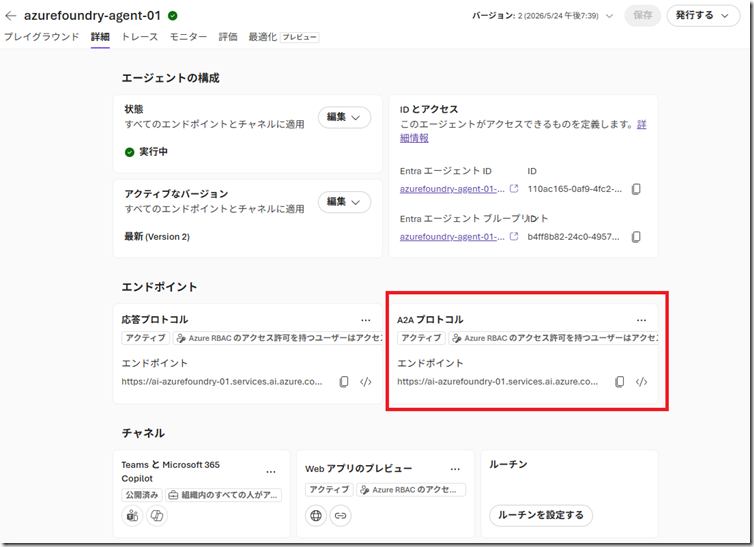This screenshot has height=547, width=754.
Task: Click the blueprint ID b4ff8b82-24c0-4957 text
Action: [573, 236]
